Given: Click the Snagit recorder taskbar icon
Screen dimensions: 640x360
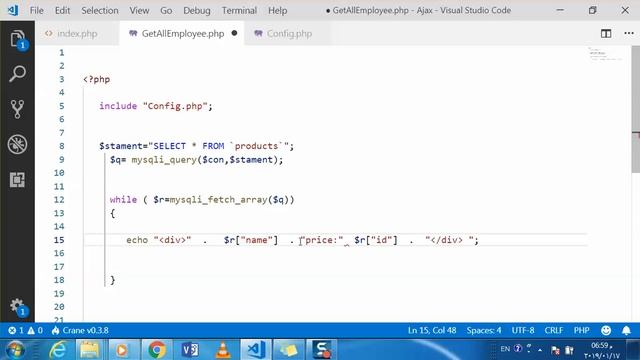Looking at the screenshot, I should pyautogui.click(x=322, y=350).
